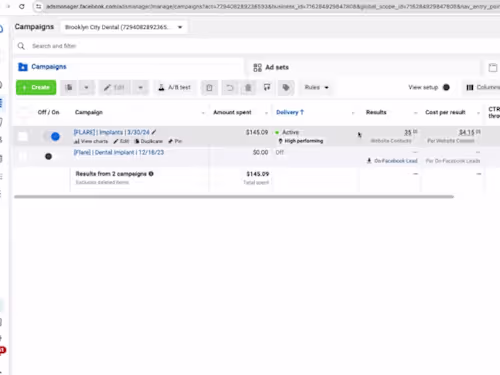Click the clipboard icon after A/B test

(x=209, y=88)
